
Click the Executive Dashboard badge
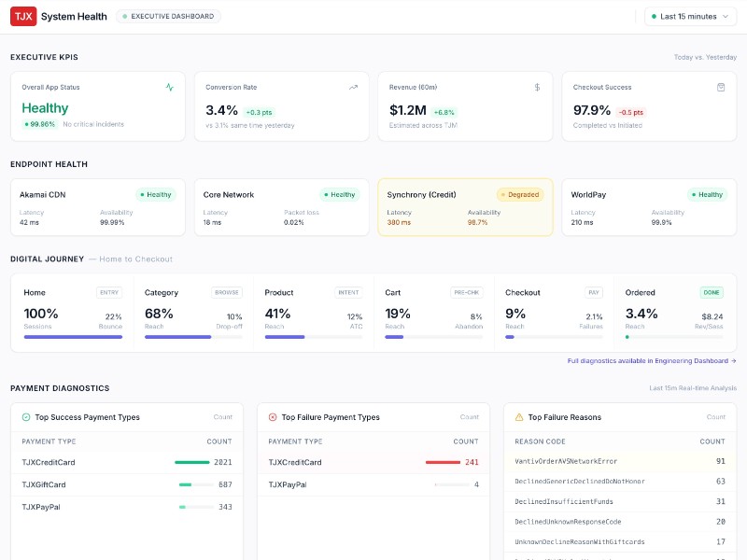pyautogui.click(x=168, y=16)
